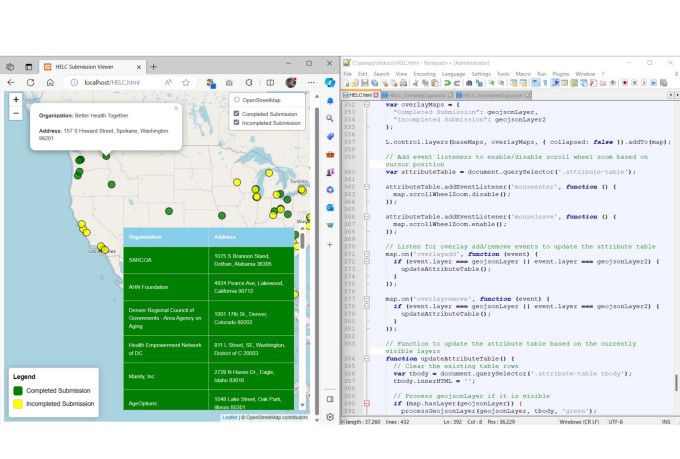Click the Paste icon in Notepad++ toolbar
Image resolution: width=680 pixels, height=459 pixels.
pos(435,82)
